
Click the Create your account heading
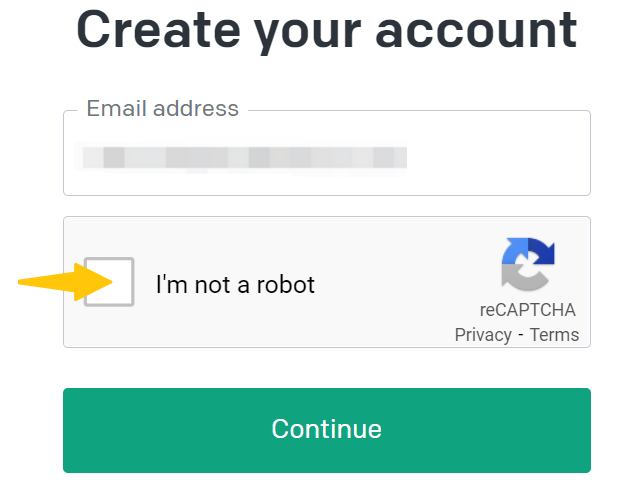point(327,31)
